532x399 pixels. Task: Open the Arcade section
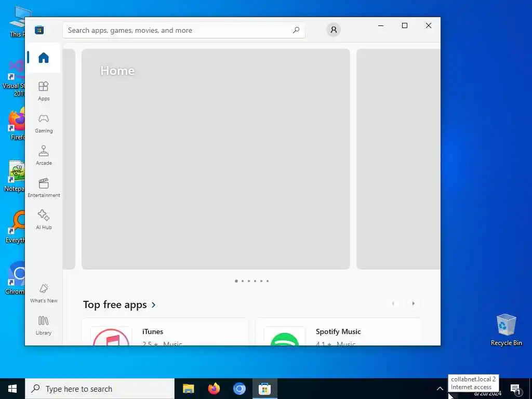click(x=44, y=155)
